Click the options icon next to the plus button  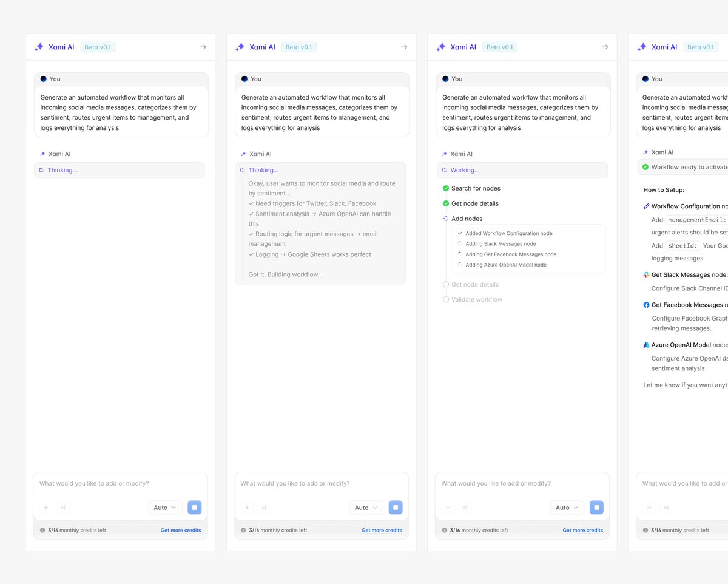(x=62, y=507)
